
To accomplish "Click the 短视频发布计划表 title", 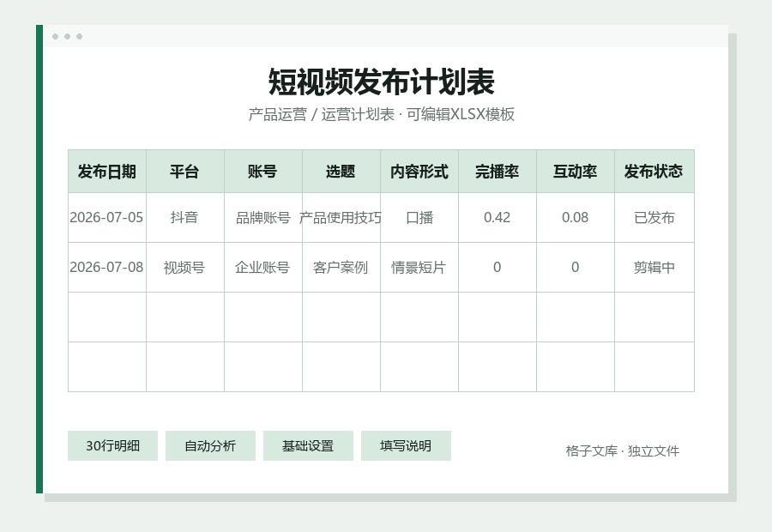I will coord(382,82).
